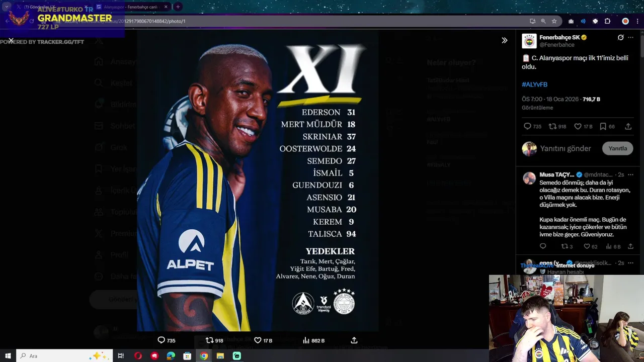The image size is (644, 362).
Task: Open the Fenerbahçe SK account name link
Action: pyautogui.click(x=559, y=37)
